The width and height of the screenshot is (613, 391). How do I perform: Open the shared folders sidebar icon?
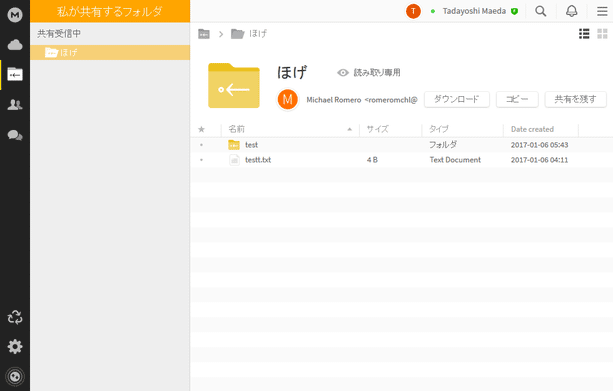click(15, 74)
